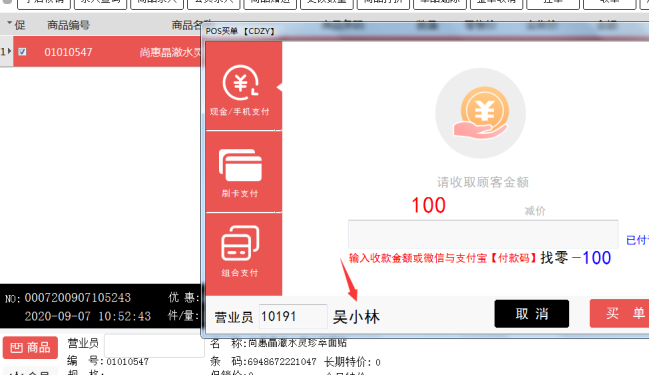The height and width of the screenshot is (375, 650).
Task: Click the 买单 checkout button
Action: click(620, 313)
